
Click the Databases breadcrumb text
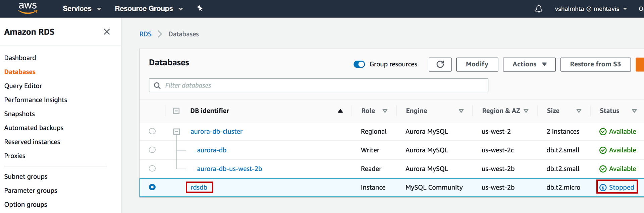tap(183, 34)
